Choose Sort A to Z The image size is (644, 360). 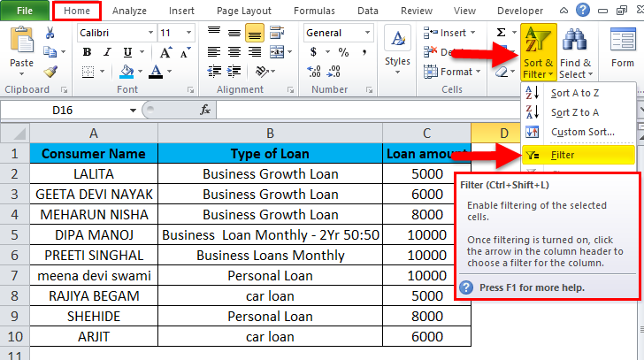[x=579, y=93]
